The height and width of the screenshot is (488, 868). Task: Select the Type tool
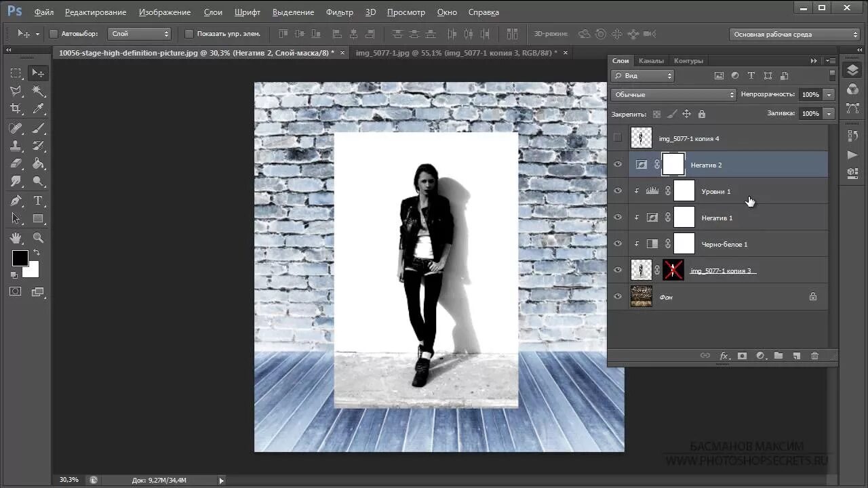click(38, 201)
